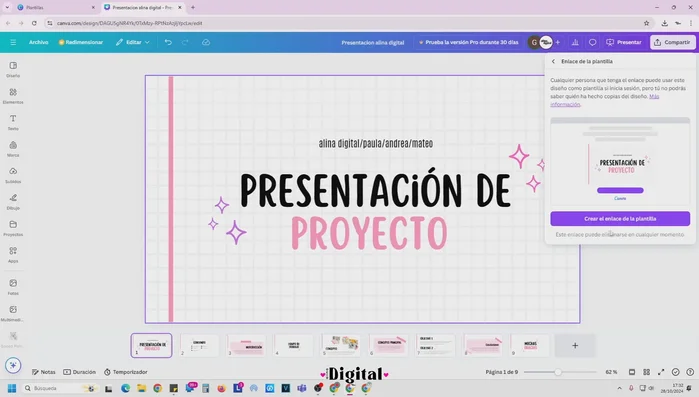Open File Explorer from the taskbar

coord(141,389)
